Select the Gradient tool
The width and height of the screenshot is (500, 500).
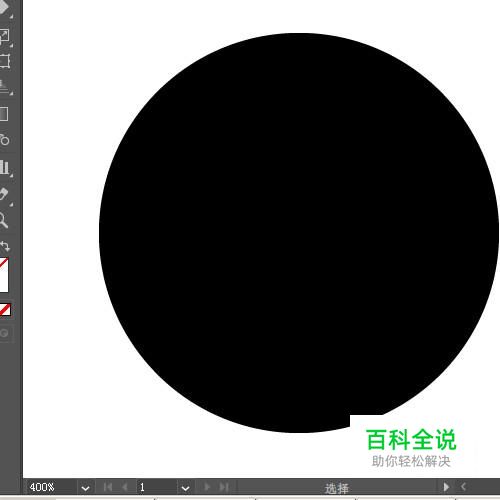click(3, 114)
